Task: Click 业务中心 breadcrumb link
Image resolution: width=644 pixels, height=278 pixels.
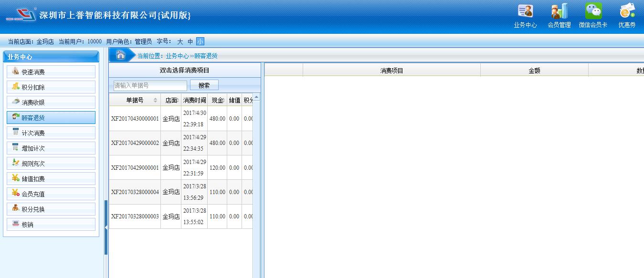Action: point(177,56)
